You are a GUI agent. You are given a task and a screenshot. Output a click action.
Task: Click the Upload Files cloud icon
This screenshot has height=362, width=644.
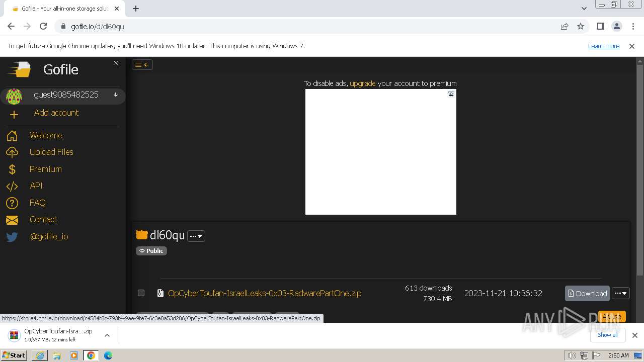click(12, 152)
